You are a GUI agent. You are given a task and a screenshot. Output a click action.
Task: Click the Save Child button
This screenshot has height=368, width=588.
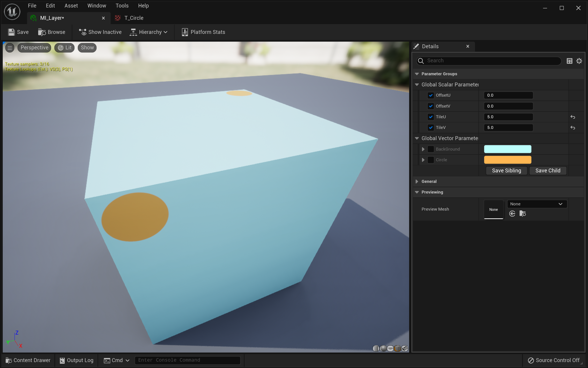click(548, 171)
